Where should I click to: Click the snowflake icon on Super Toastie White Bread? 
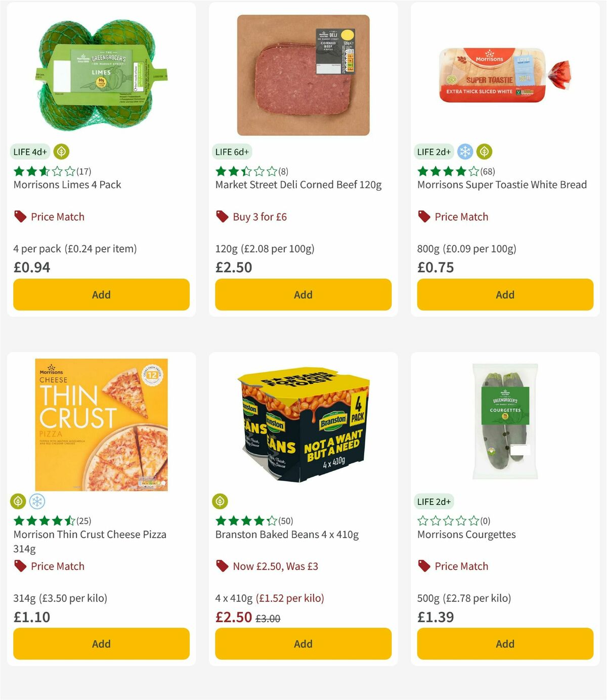465,151
